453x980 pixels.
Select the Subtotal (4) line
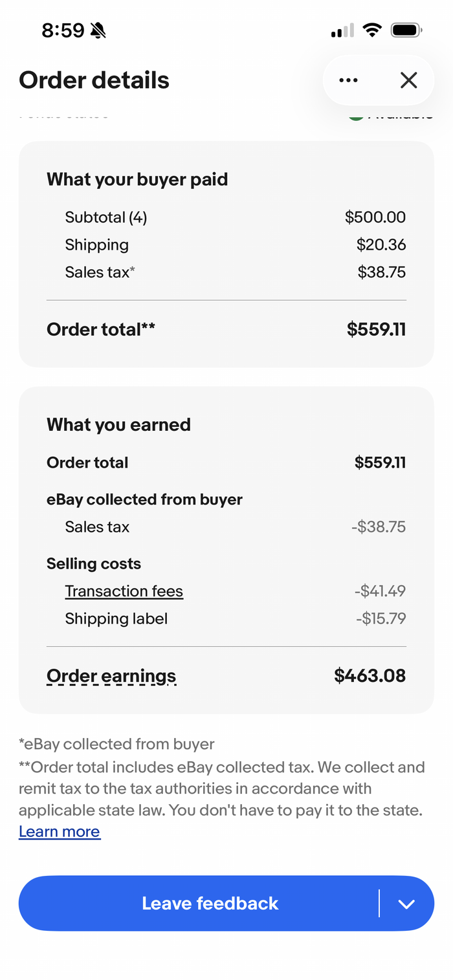(106, 217)
